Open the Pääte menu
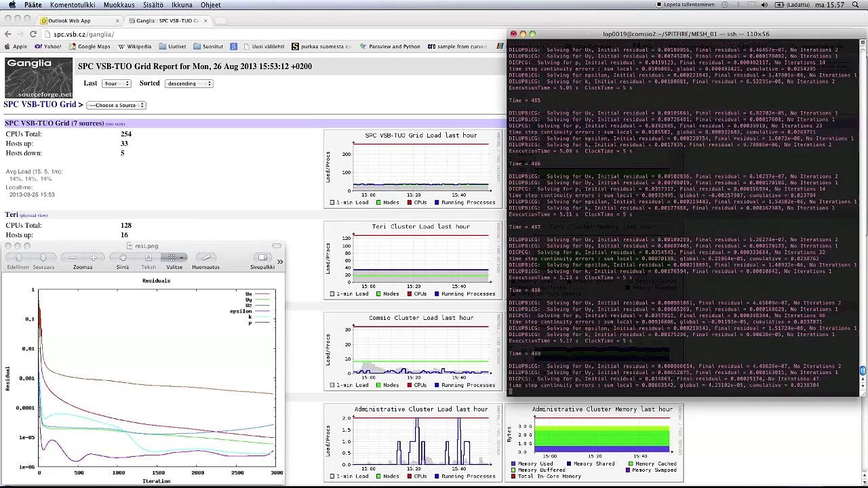This screenshot has width=868, height=488. click(33, 5)
